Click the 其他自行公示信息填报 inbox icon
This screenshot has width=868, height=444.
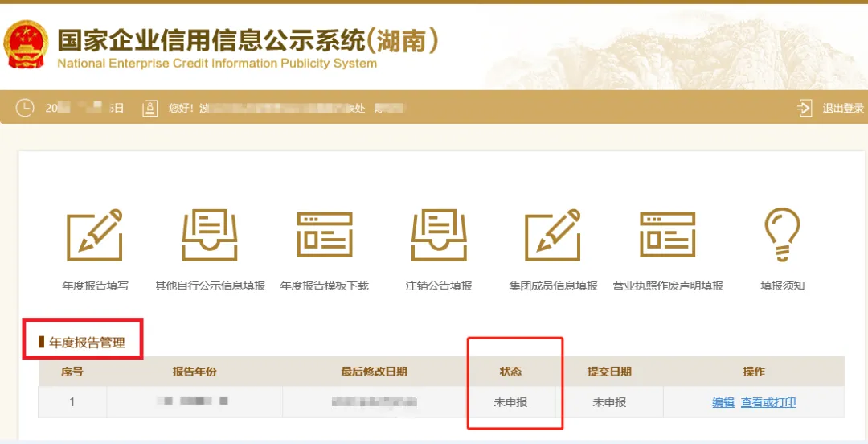(x=210, y=235)
